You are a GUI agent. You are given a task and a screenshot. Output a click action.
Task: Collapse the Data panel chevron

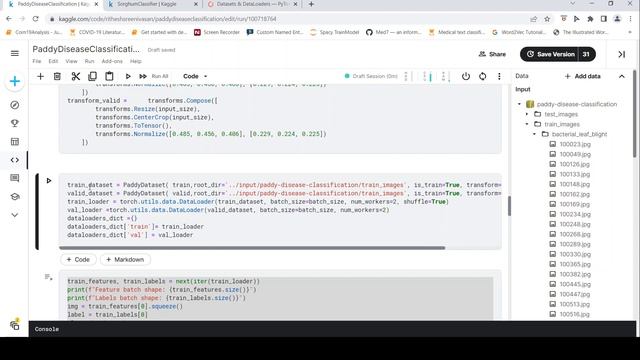coord(622,76)
